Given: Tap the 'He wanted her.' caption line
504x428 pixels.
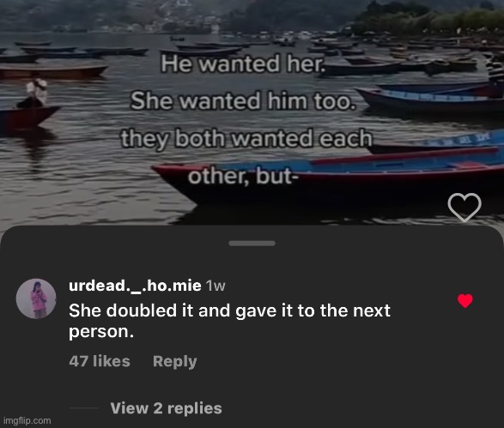Looking at the screenshot, I should pyautogui.click(x=243, y=63).
